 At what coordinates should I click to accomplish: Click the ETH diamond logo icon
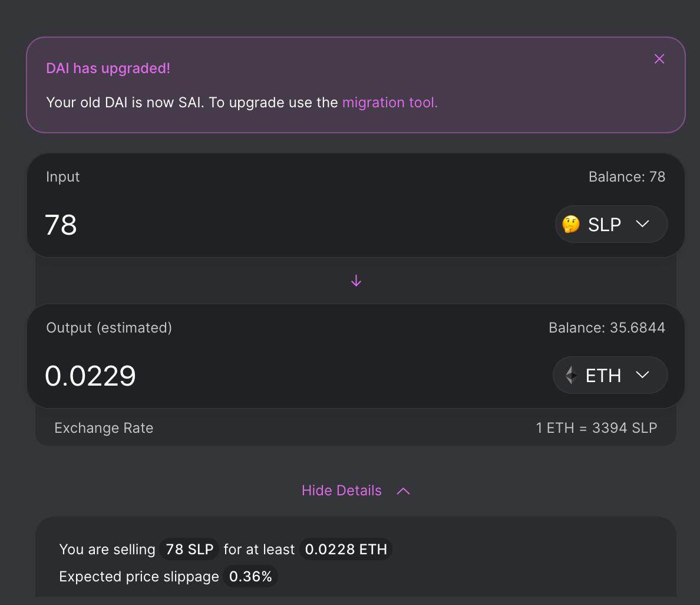570,375
